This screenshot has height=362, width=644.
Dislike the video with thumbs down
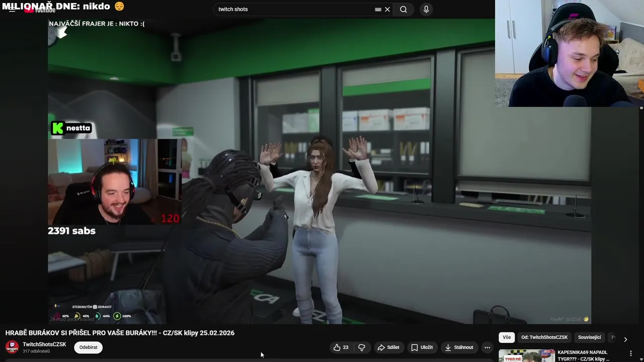[x=362, y=347]
